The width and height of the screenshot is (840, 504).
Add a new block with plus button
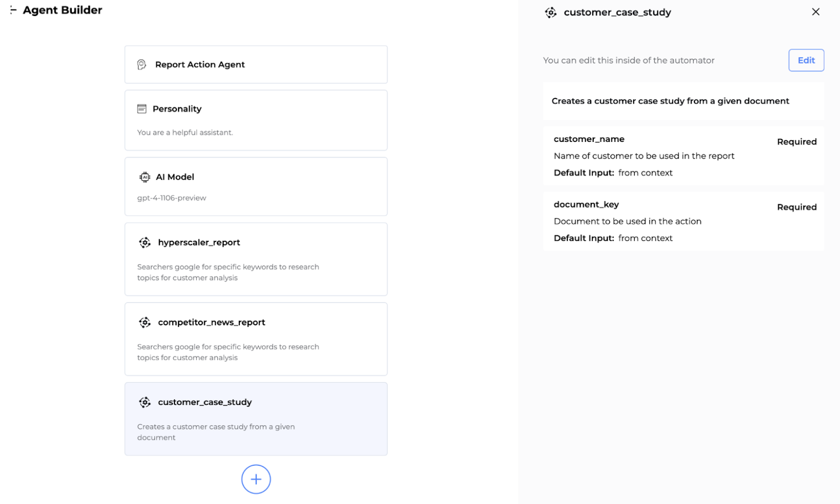pyautogui.click(x=256, y=479)
